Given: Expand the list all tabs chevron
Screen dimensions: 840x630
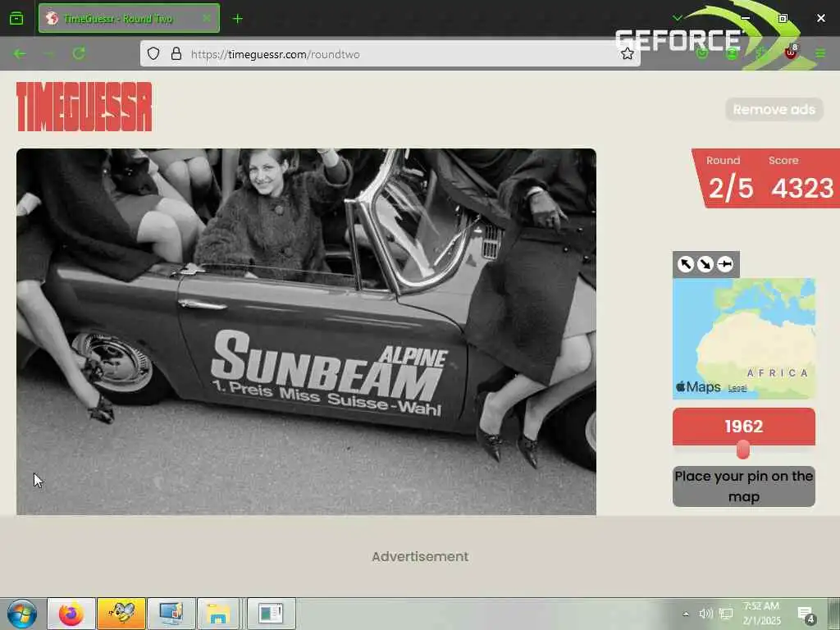Looking at the screenshot, I should [677, 18].
